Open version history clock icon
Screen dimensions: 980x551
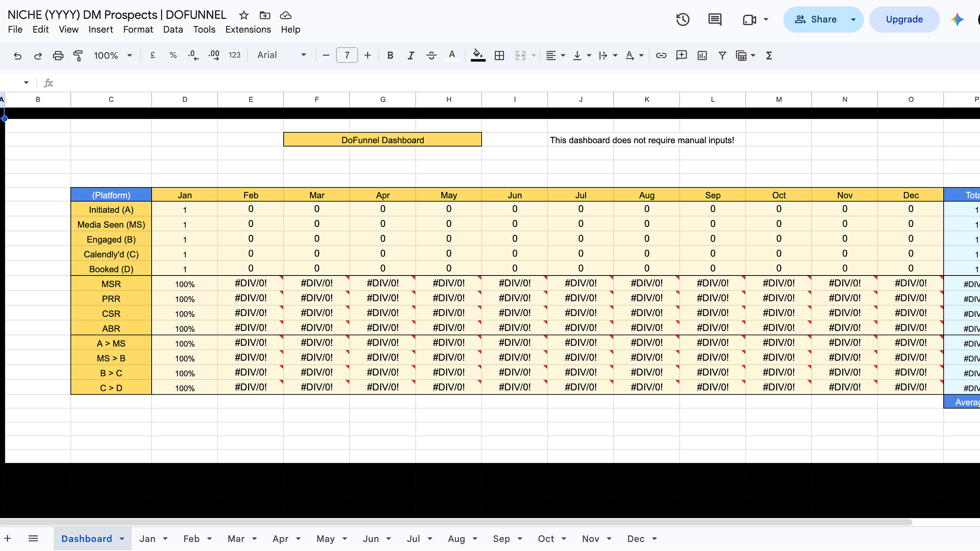pos(683,20)
